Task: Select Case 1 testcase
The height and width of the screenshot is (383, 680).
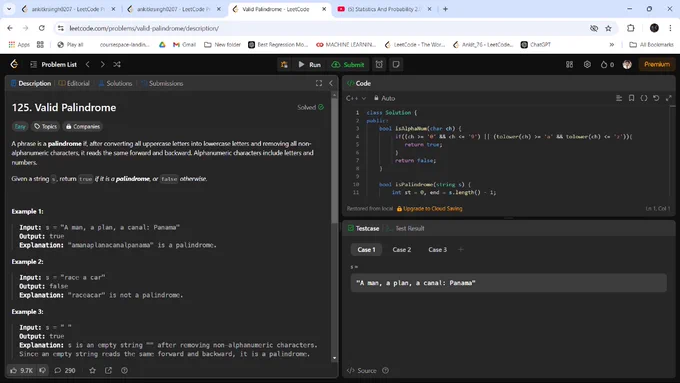Action: tap(366, 249)
